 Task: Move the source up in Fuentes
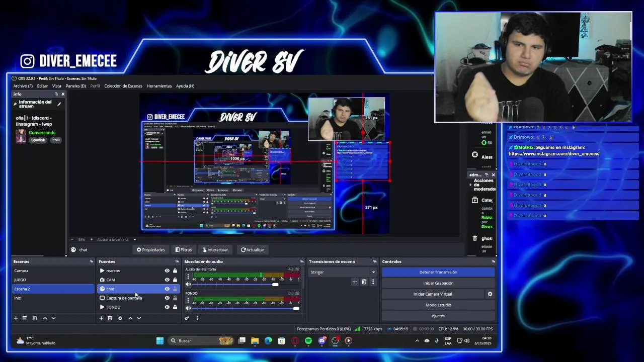[130, 318]
